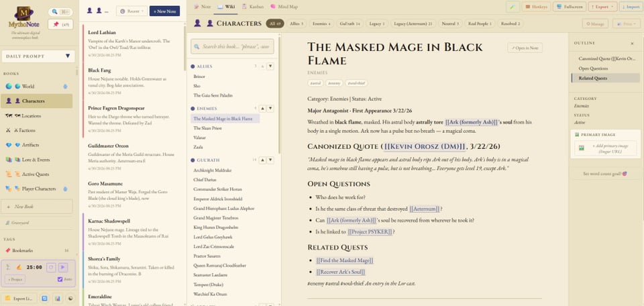Open the Factions book
The height and width of the screenshot is (306, 644).
(x=36, y=130)
